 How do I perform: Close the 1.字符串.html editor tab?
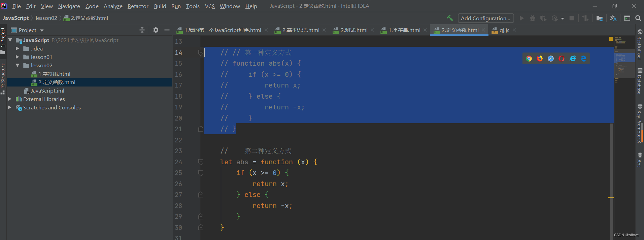[x=425, y=30]
